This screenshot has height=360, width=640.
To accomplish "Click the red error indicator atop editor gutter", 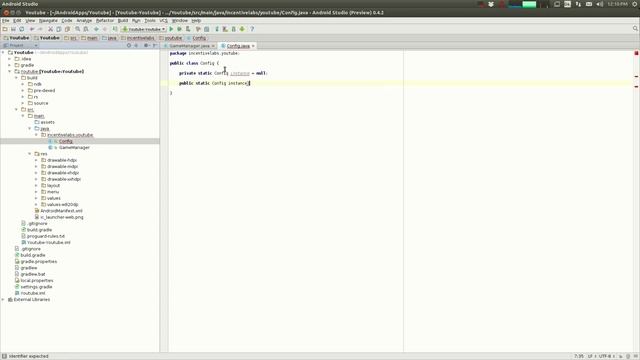I will [636, 53].
